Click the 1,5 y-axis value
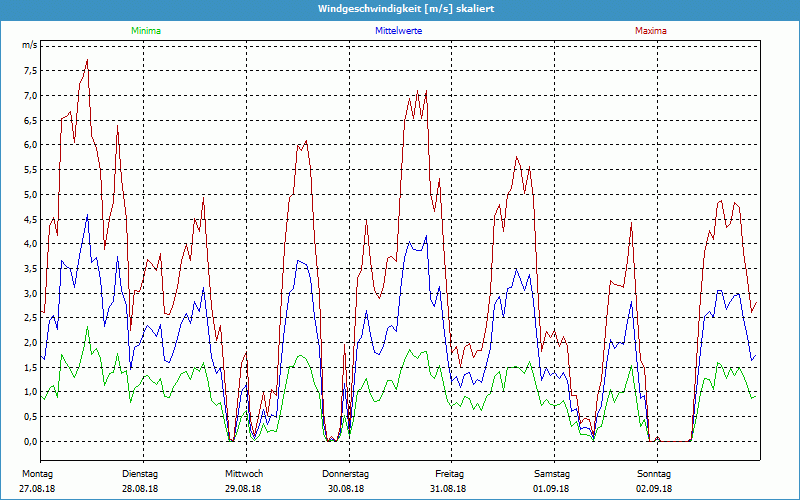Image resolution: width=800 pixels, height=500 pixels. tap(30, 367)
